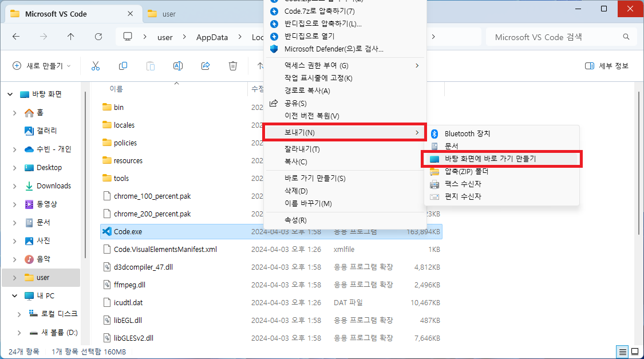
Task: Select Code.VisualElementsManifest.xml file
Action: 271,249
